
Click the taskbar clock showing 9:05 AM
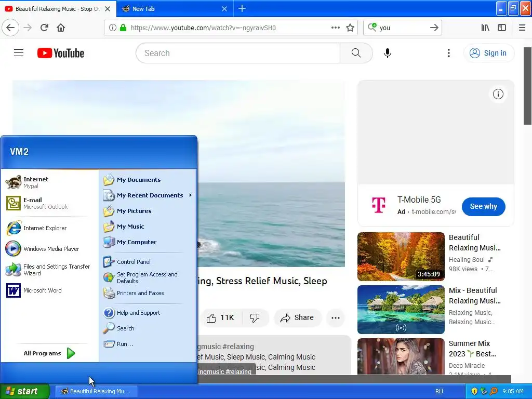point(513,391)
